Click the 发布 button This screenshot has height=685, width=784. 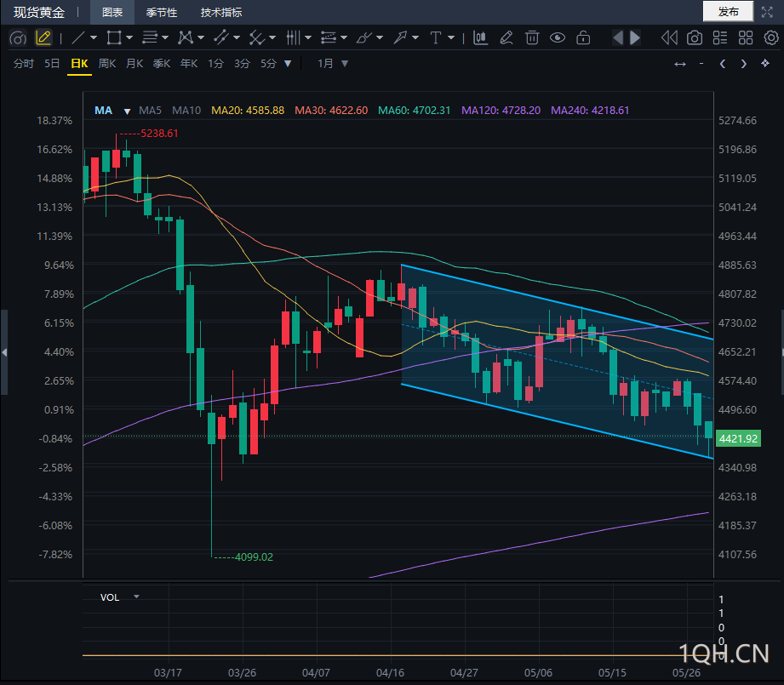point(728,12)
